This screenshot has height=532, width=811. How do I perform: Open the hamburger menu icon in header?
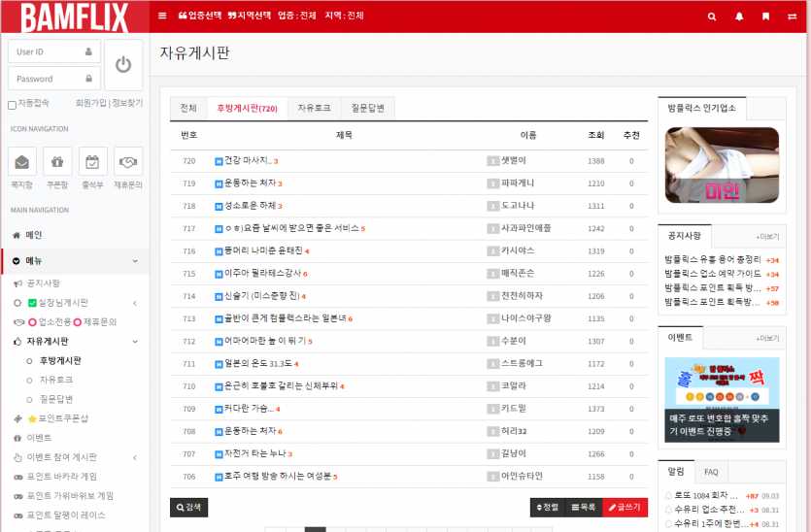(x=162, y=16)
